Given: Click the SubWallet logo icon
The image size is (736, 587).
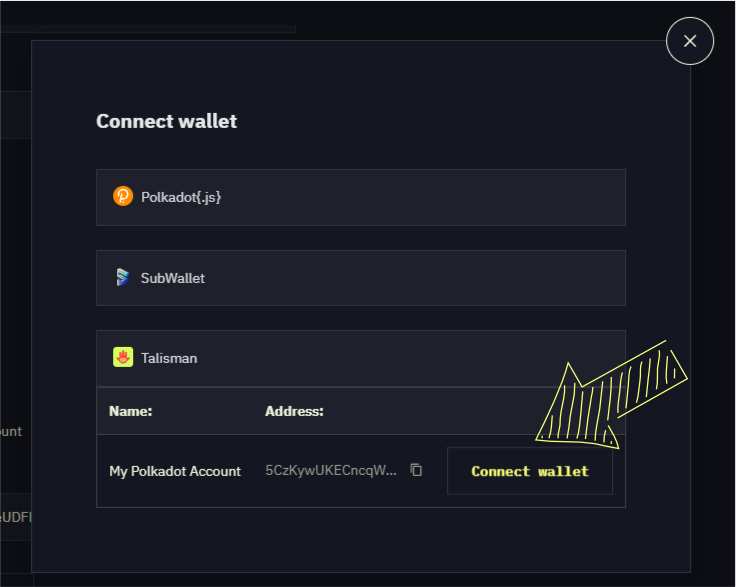Looking at the screenshot, I should [123, 277].
